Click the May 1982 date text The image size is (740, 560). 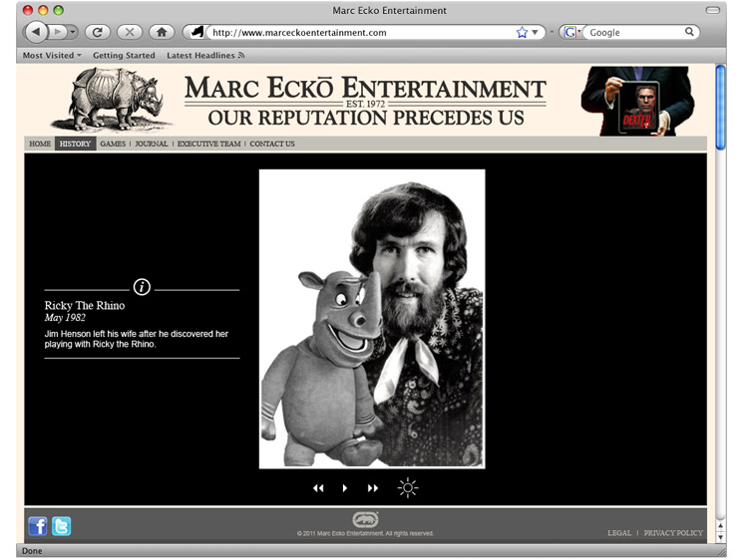[65, 318]
